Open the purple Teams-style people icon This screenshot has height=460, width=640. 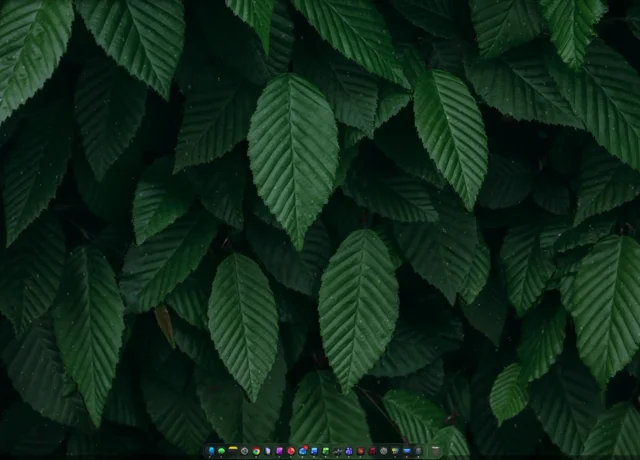pyautogui.click(x=349, y=451)
